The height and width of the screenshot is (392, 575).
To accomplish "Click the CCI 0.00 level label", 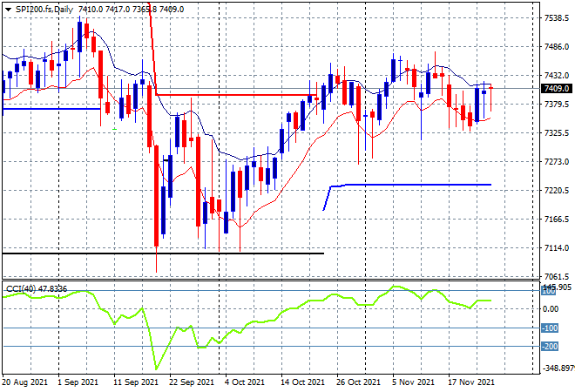I will tap(551, 309).
